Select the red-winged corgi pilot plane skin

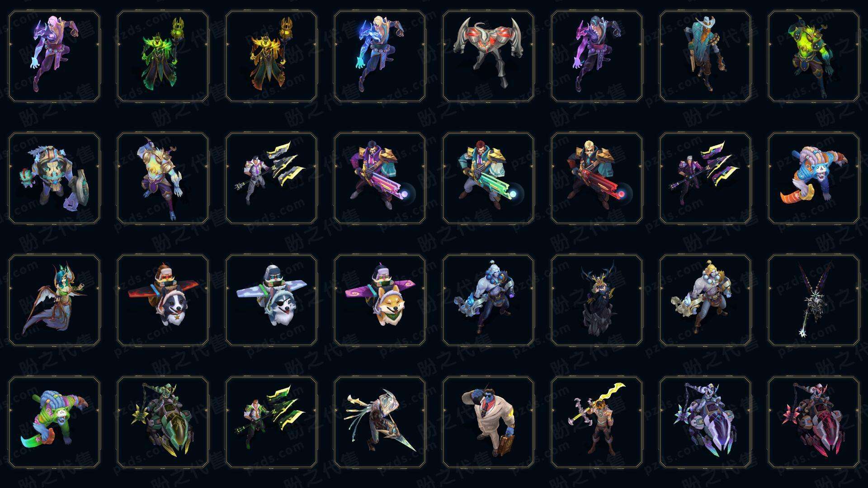[163, 300]
